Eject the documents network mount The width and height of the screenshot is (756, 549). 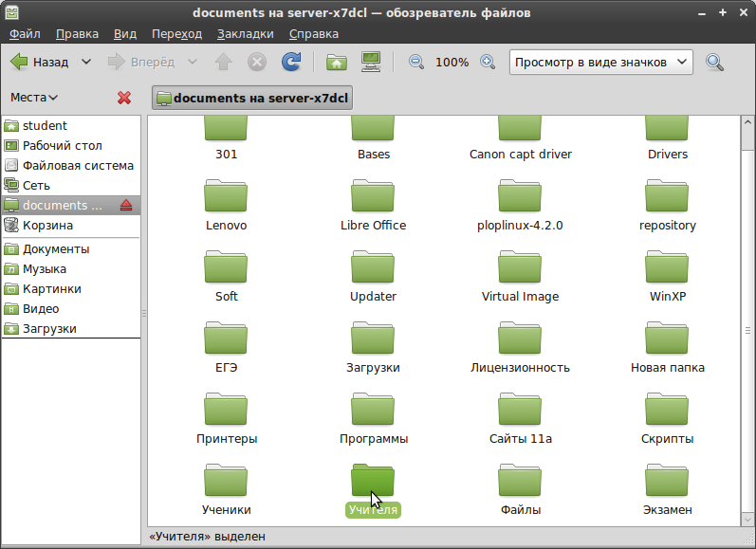[x=127, y=206]
